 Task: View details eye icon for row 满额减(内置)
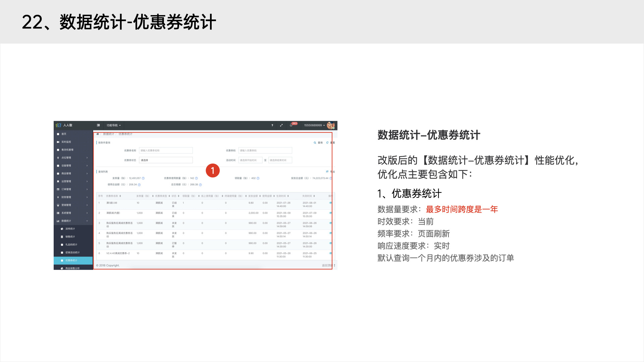(330, 213)
